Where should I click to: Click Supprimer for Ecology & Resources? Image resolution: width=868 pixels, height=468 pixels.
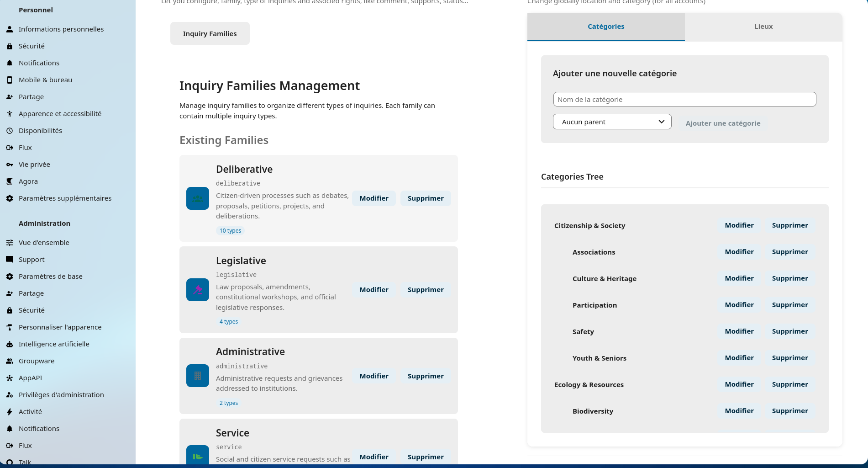[790, 384]
